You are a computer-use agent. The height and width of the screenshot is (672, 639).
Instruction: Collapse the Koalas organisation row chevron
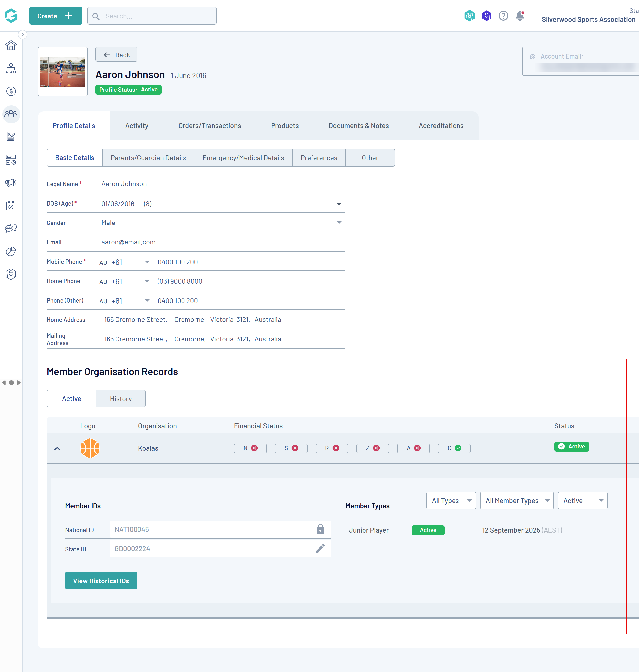57,448
